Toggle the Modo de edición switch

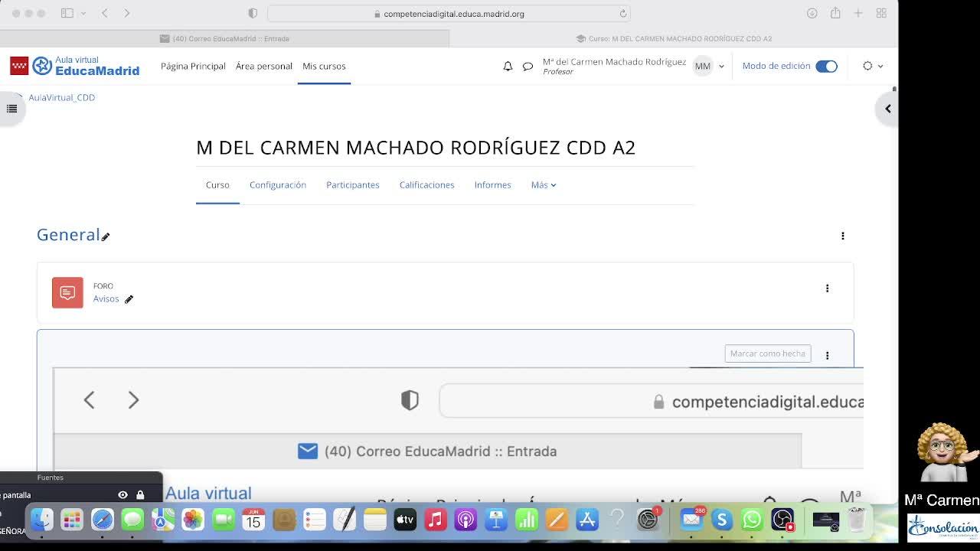coord(826,67)
